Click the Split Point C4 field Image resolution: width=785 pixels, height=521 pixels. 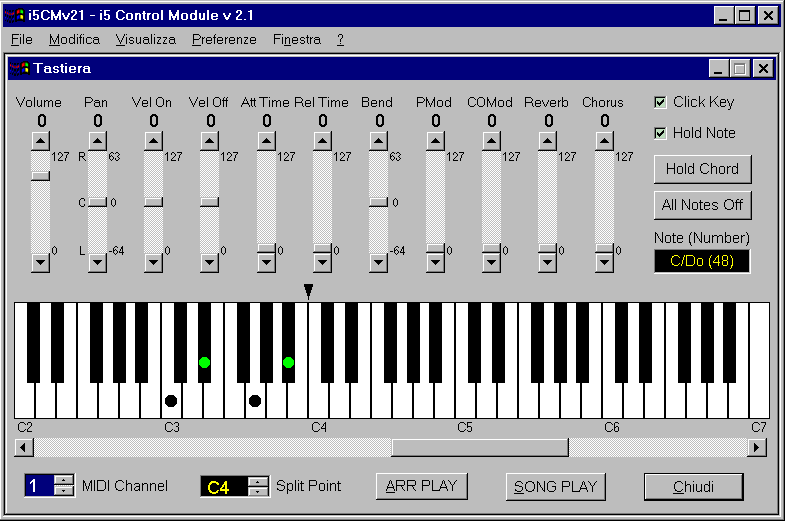click(223, 487)
